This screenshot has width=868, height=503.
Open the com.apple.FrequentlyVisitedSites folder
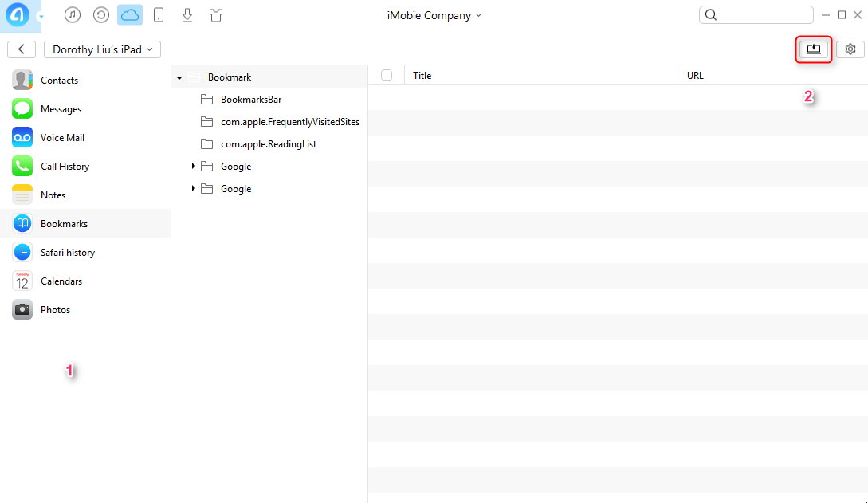[x=290, y=122]
